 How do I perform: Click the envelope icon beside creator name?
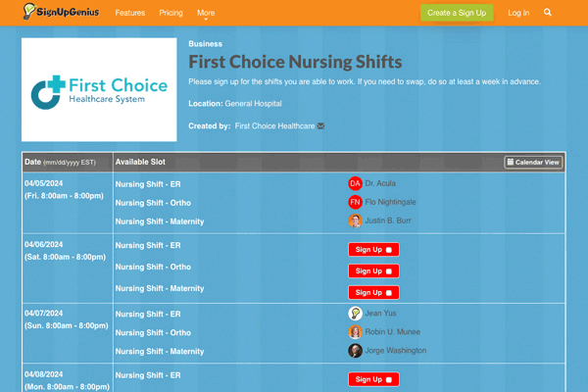(x=321, y=125)
